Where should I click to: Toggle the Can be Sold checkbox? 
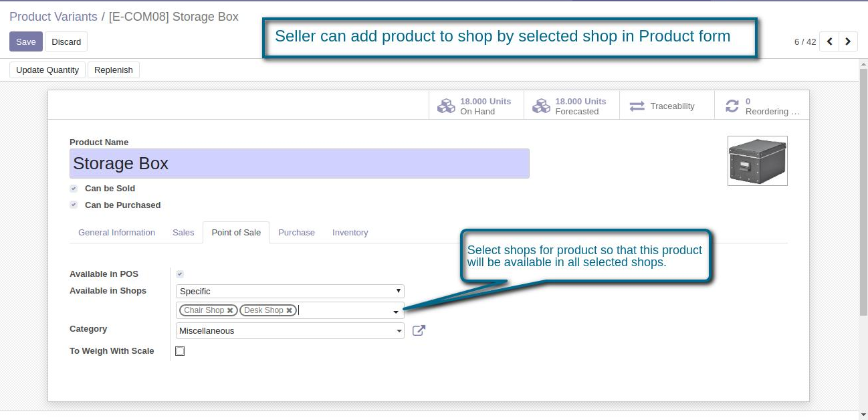tap(74, 189)
